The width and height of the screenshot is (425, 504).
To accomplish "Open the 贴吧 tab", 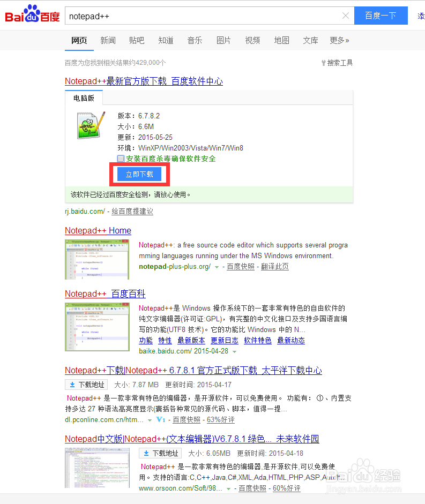I will [137, 41].
